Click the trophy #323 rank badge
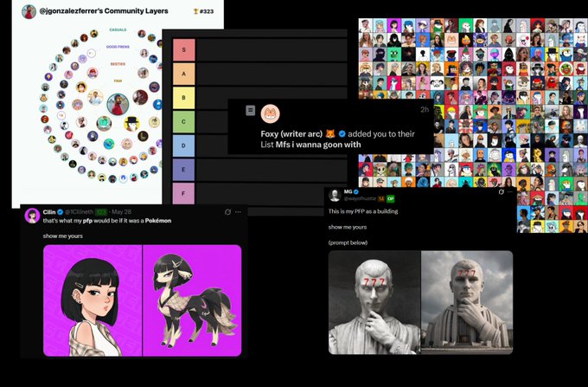588x387 pixels. 203,11
